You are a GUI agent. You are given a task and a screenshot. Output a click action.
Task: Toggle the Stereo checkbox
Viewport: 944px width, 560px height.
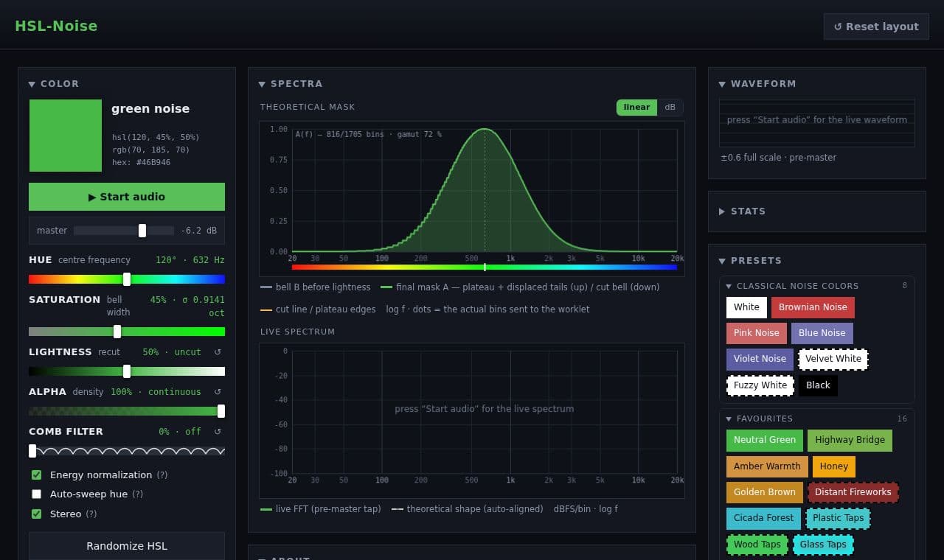click(x=36, y=514)
